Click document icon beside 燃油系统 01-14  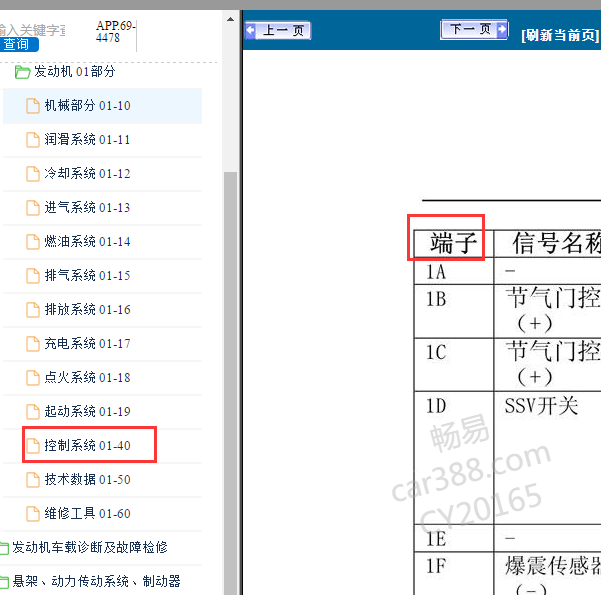pyautogui.click(x=33, y=242)
